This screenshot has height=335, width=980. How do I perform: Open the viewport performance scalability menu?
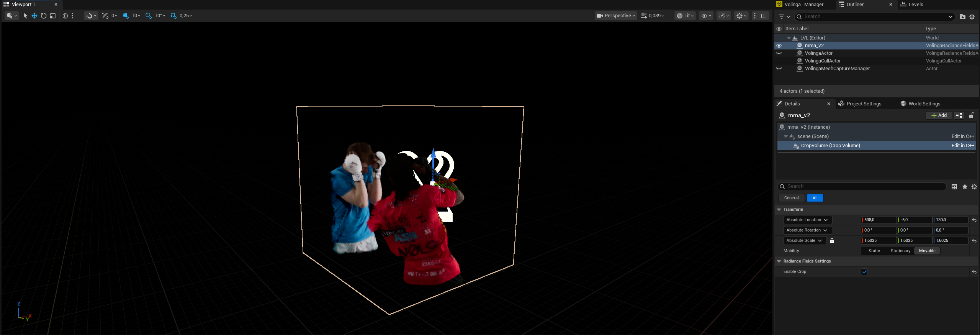tap(723, 16)
